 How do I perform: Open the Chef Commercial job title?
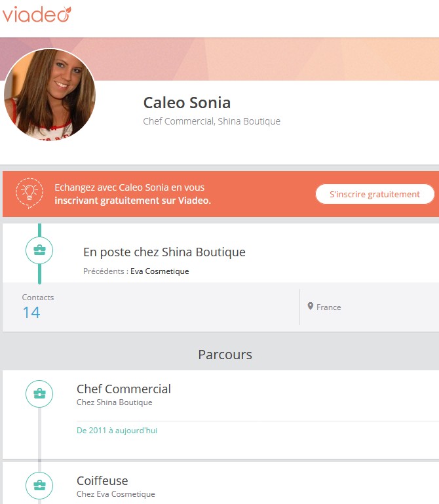[x=124, y=389]
